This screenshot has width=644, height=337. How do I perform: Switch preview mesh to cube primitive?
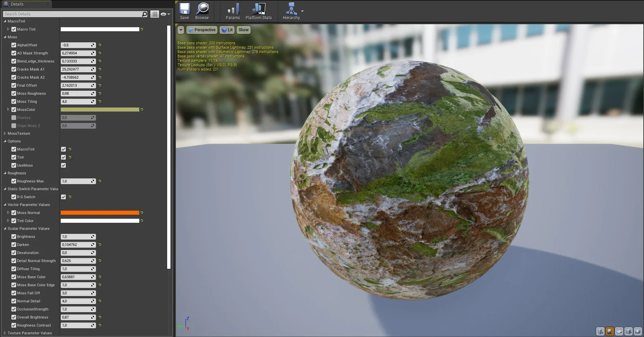pos(629,331)
